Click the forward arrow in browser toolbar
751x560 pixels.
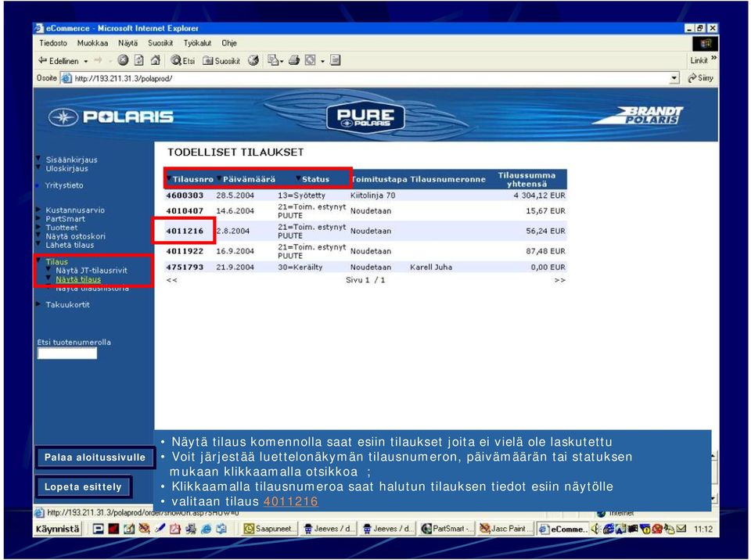pyautogui.click(x=99, y=60)
